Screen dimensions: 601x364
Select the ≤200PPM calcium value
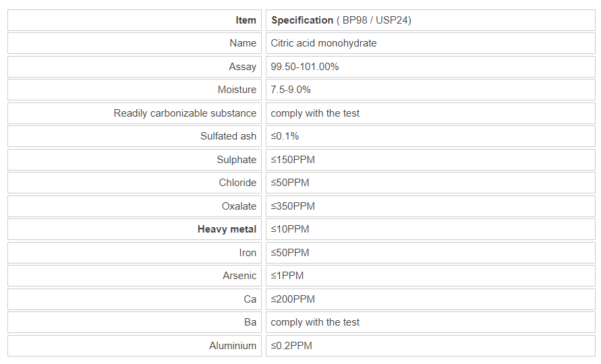pos(293,299)
